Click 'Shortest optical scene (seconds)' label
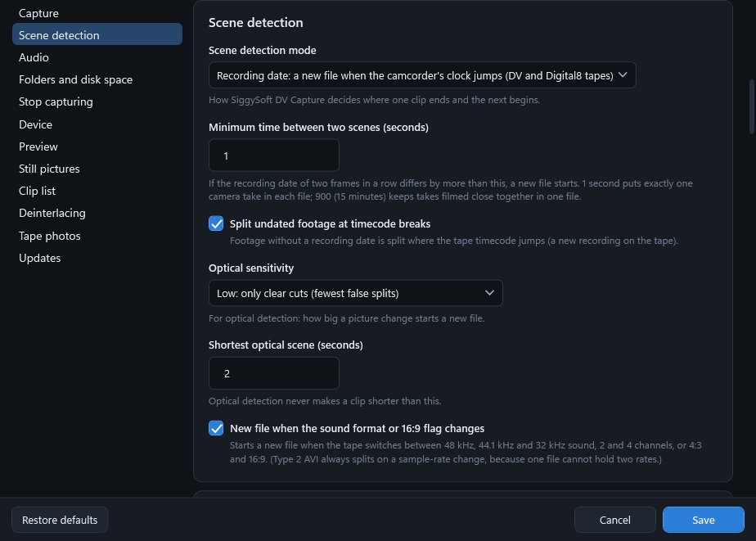 coord(286,345)
